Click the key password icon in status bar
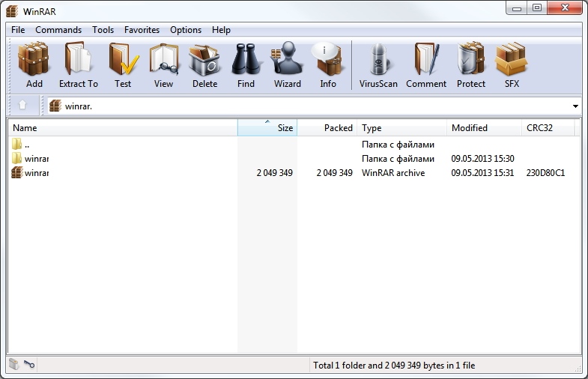Screen dimensions: 588x379 [29, 365]
